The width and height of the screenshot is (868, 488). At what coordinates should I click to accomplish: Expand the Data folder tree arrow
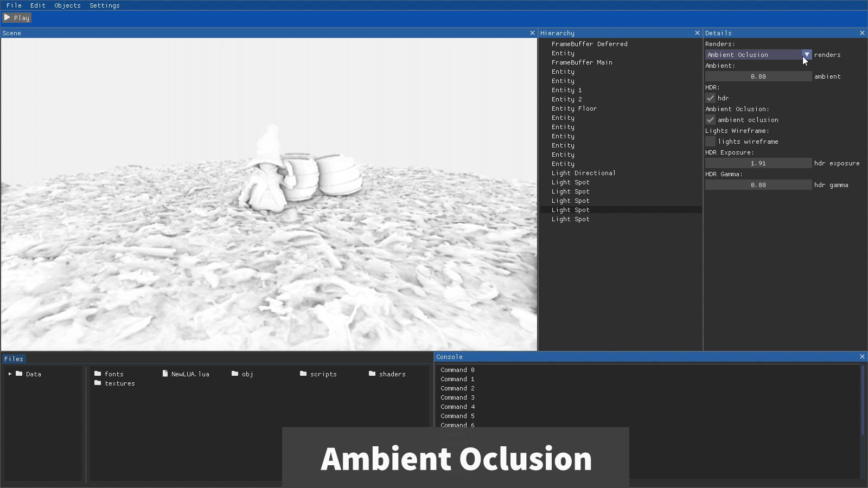tap(10, 374)
